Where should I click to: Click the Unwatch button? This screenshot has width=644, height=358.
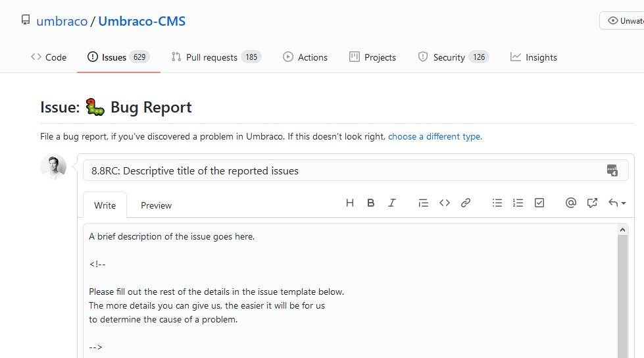click(x=622, y=20)
